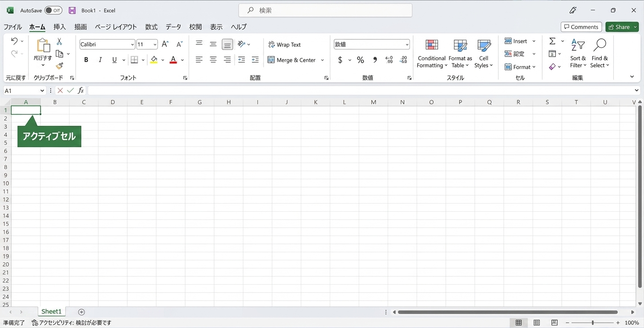644x328 pixels.
Task: Switch to Page Layout view
Action: click(x=537, y=323)
